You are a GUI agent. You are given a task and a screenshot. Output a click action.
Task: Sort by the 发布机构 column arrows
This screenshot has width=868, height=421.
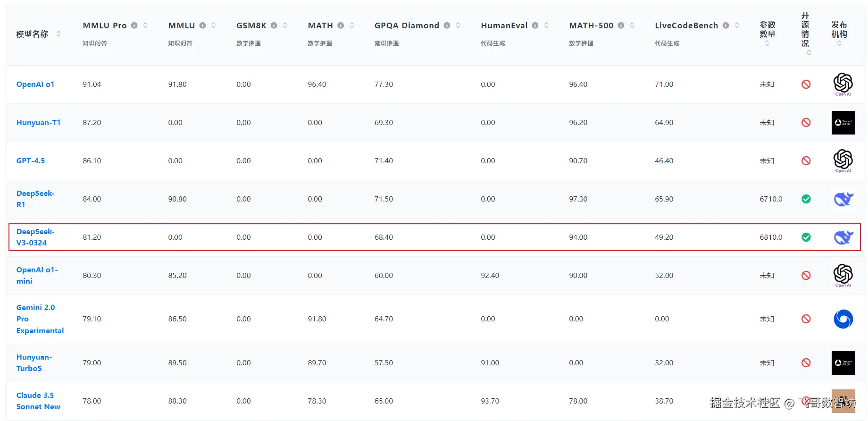(x=839, y=43)
